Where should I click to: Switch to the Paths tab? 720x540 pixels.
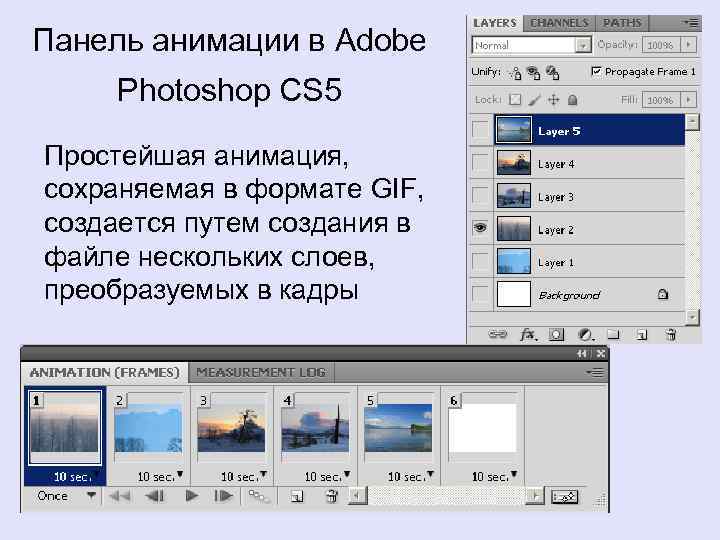point(622,23)
